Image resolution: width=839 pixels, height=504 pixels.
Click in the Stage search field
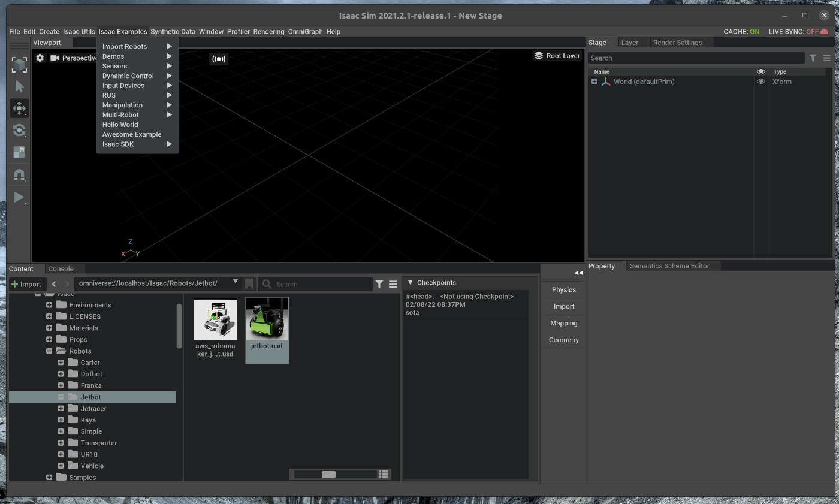[696, 58]
